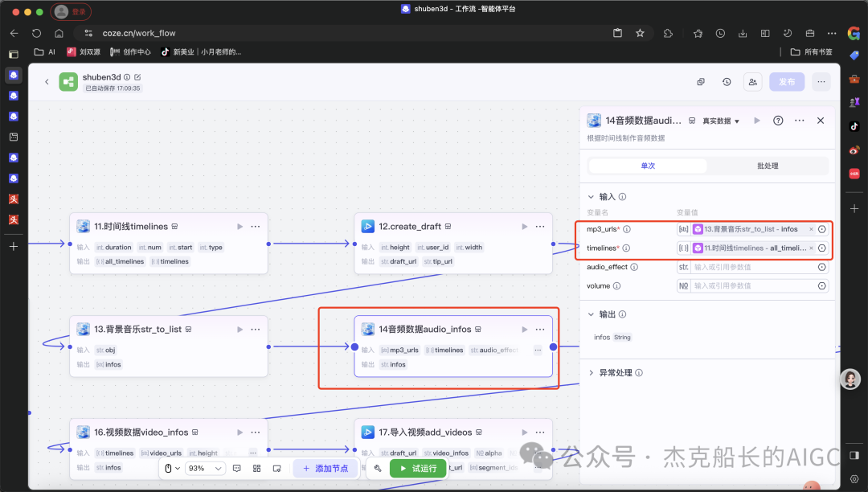The image size is (868, 492).
Task: Open the debug wrench tool
Action: coord(378,468)
